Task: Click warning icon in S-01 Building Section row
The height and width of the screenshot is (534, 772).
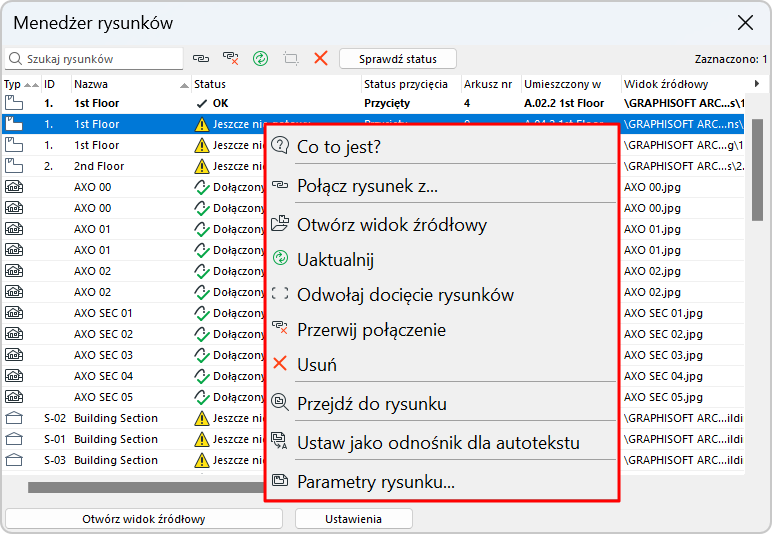Action: (201, 439)
